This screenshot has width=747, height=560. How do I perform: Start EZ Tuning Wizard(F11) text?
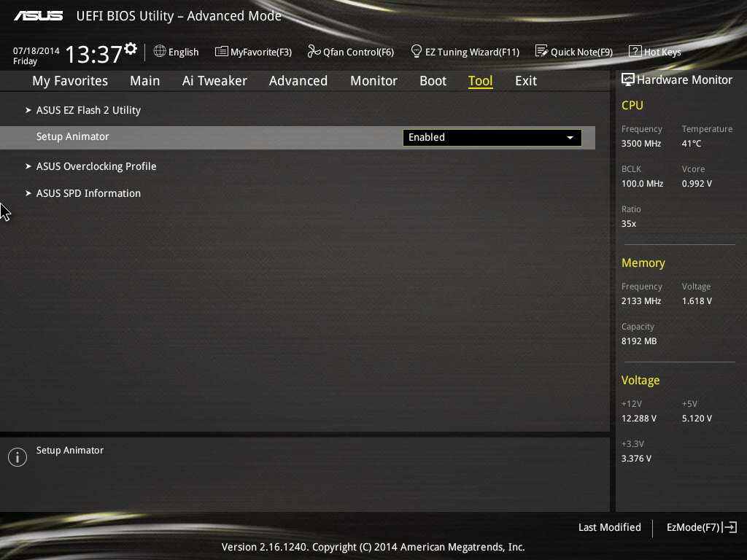[x=472, y=52]
